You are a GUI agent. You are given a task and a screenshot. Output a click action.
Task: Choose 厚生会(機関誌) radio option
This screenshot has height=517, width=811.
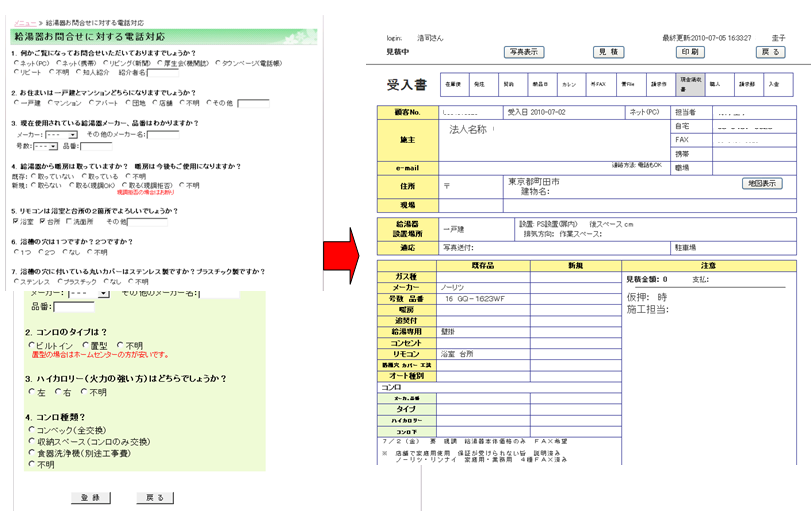160,63
